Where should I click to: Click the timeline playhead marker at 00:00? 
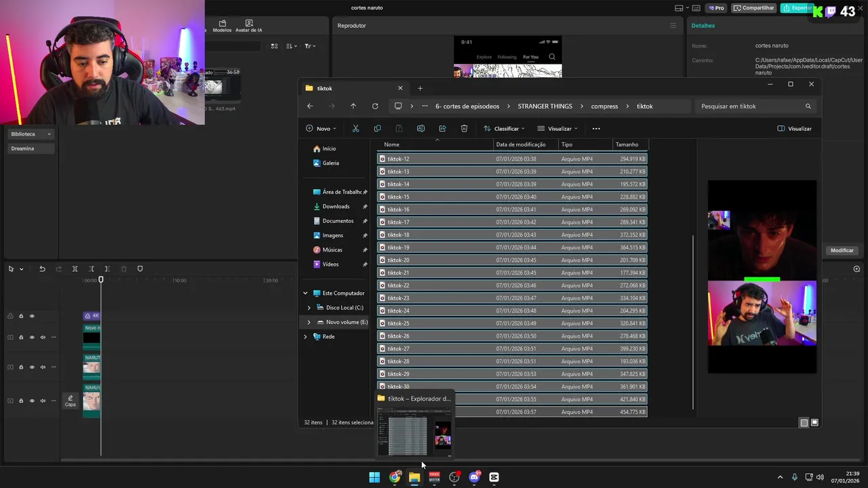tap(101, 280)
